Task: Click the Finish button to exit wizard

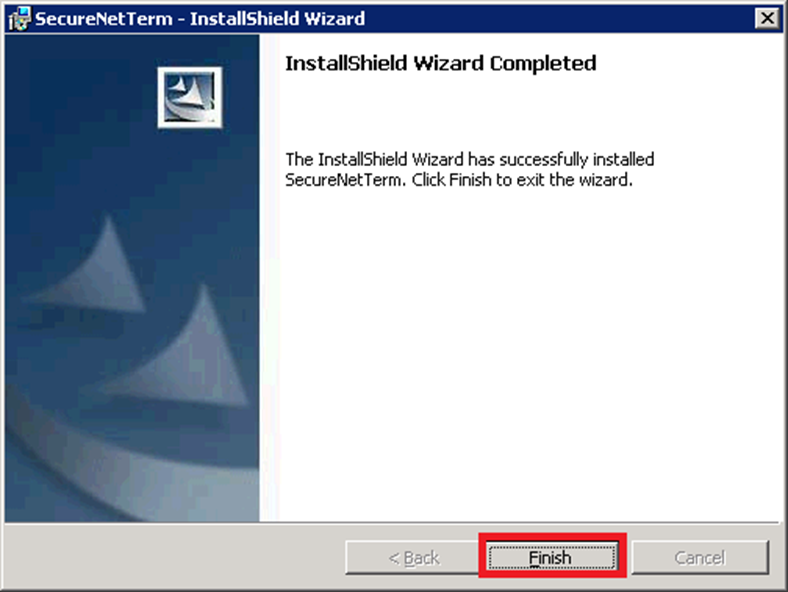Action: pos(552,557)
